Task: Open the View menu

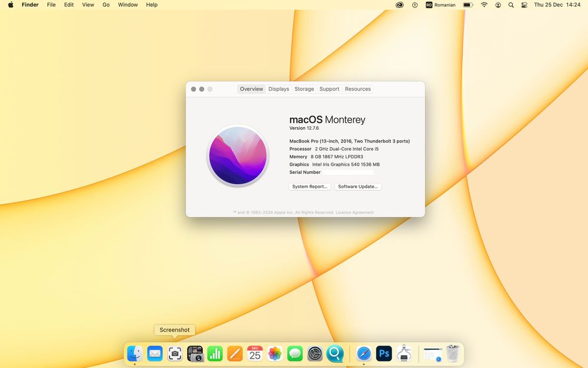Action: tap(88, 5)
